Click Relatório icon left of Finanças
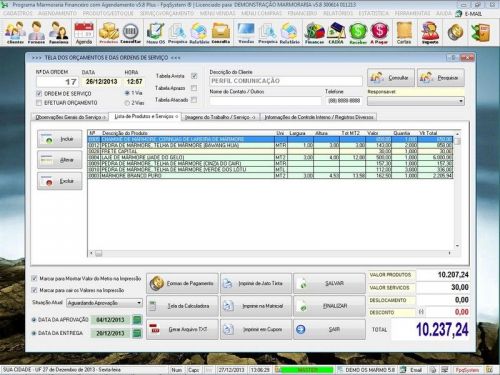The height and width of the screenshot is (375, 500). (289, 32)
